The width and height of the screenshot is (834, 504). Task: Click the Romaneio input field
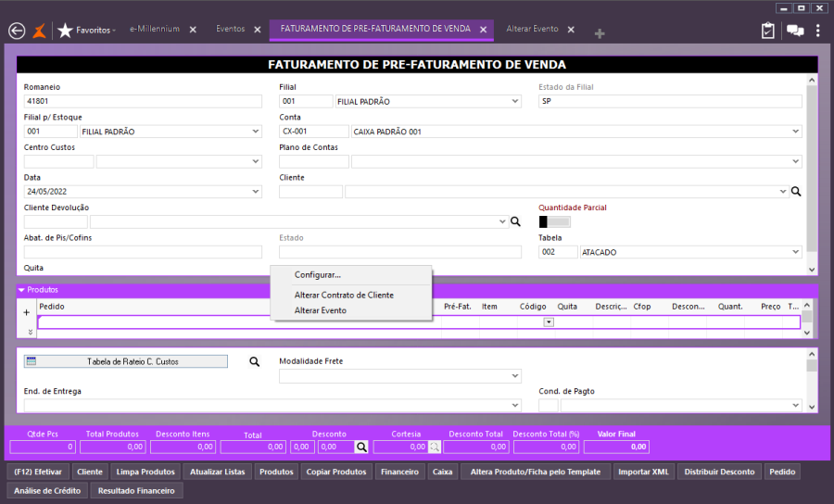tap(143, 101)
